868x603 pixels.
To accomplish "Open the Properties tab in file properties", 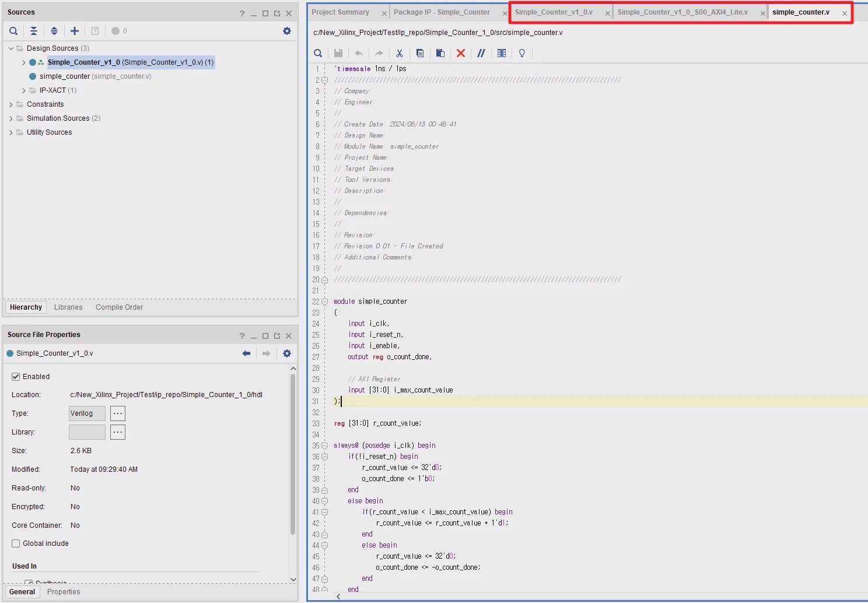I will click(x=64, y=592).
